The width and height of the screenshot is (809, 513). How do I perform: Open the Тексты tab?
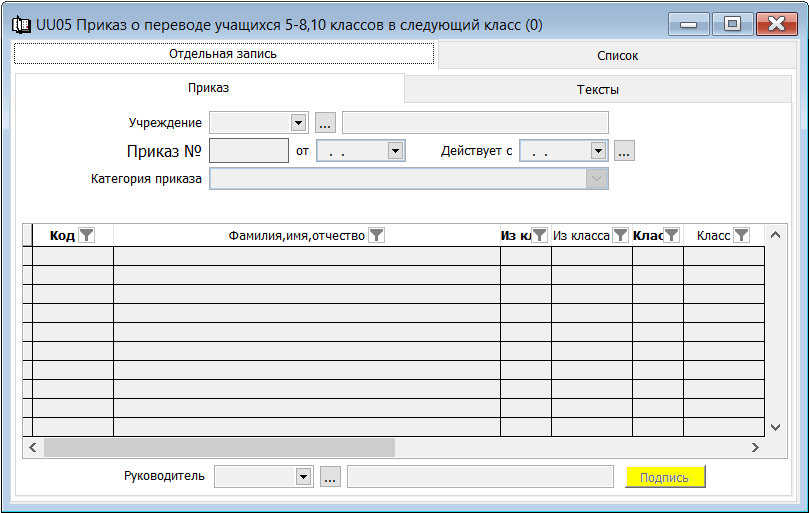coord(597,89)
